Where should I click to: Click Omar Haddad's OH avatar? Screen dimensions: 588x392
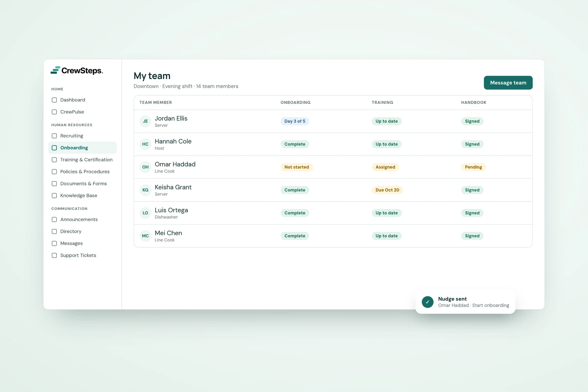(145, 167)
